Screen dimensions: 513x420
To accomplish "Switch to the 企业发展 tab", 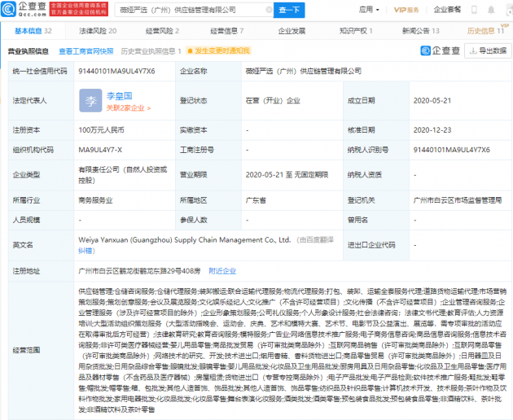I will [x=292, y=30].
